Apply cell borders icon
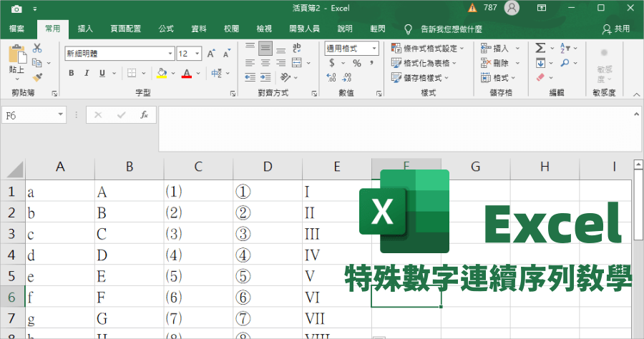The width and height of the screenshot is (644, 339). click(x=132, y=73)
